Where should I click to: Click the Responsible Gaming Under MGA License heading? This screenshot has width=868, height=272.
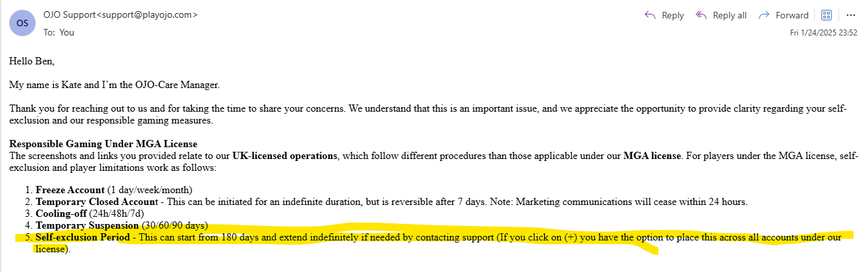pyautogui.click(x=103, y=144)
